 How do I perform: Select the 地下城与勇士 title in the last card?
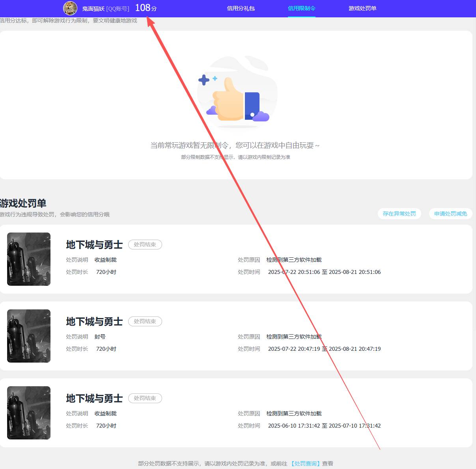[x=94, y=398]
